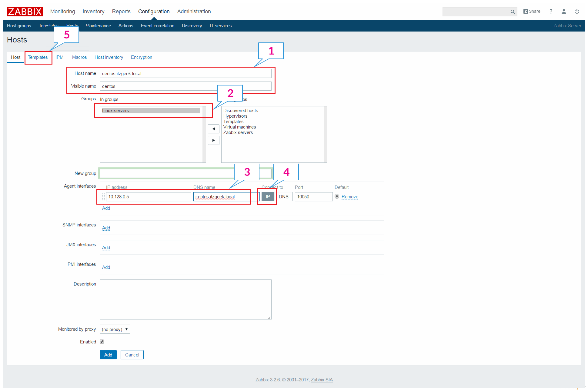The width and height of the screenshot is (588, 391).
Task: Select the Default interface radio button
Action: tap(337, 196)
